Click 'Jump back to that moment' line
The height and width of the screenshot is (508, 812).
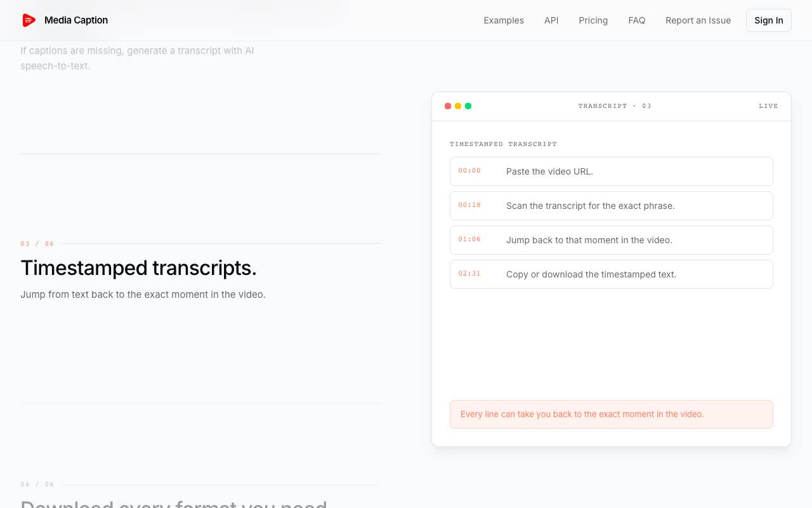(612, 240)
